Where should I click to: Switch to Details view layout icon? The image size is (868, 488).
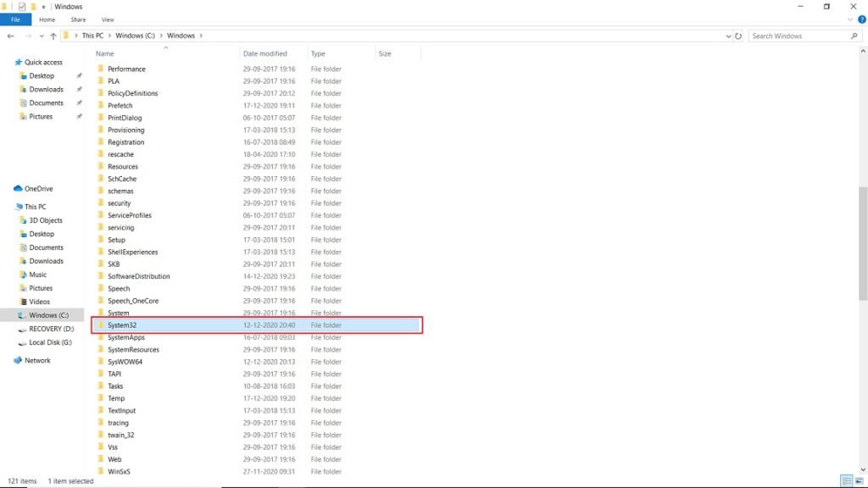point(847,481)
